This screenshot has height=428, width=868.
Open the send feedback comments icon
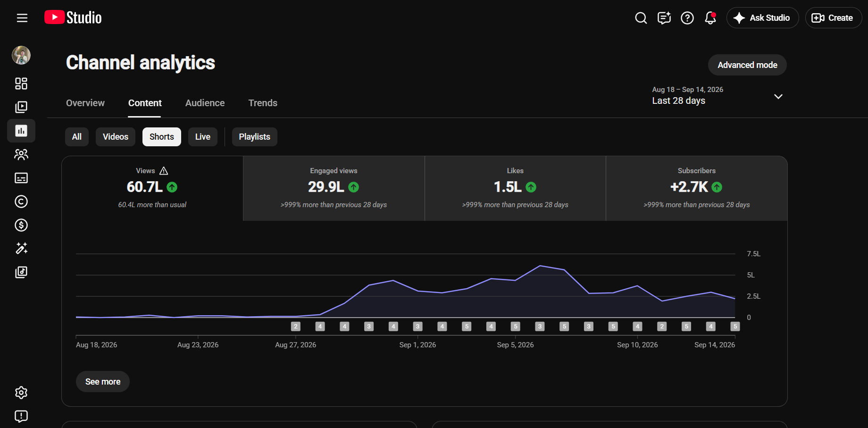(x=664, y=18)
